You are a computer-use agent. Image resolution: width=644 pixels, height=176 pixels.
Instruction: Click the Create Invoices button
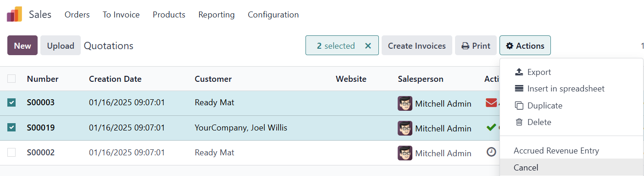pyautogui.click(x=417, y=45)
